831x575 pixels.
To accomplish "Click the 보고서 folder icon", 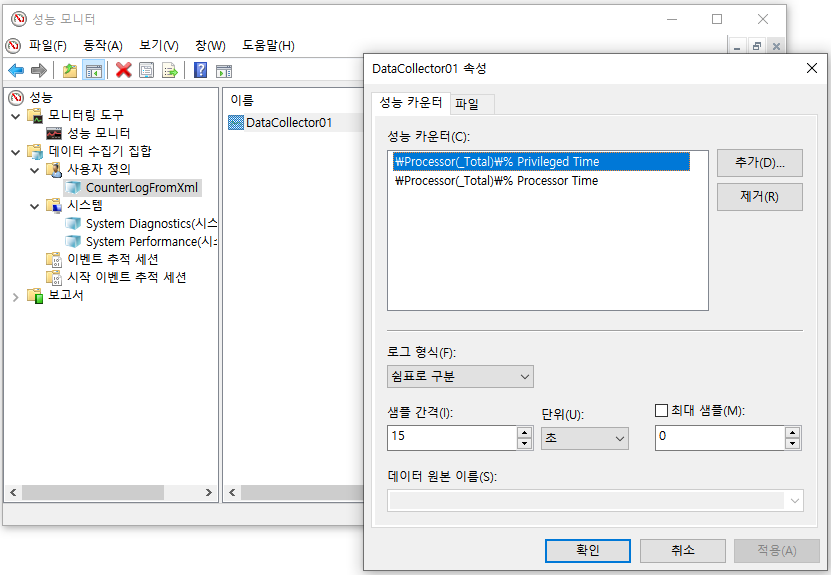I will point(36,296).
